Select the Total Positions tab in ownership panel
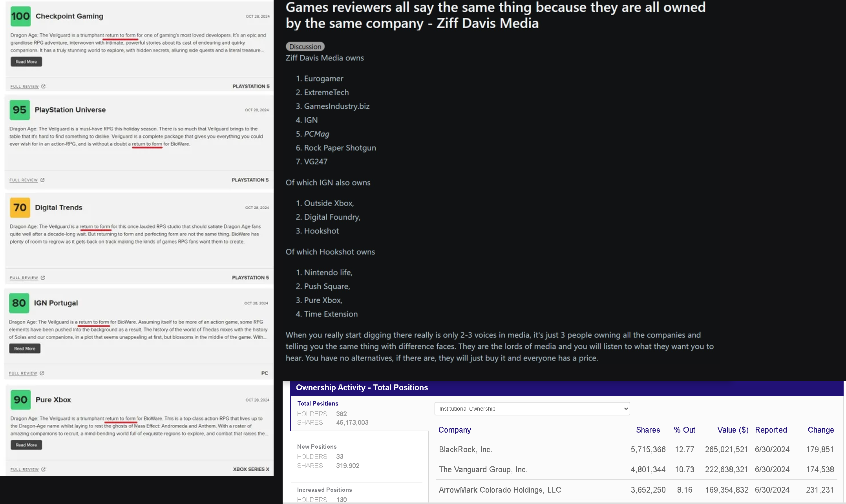 point(318,404)
